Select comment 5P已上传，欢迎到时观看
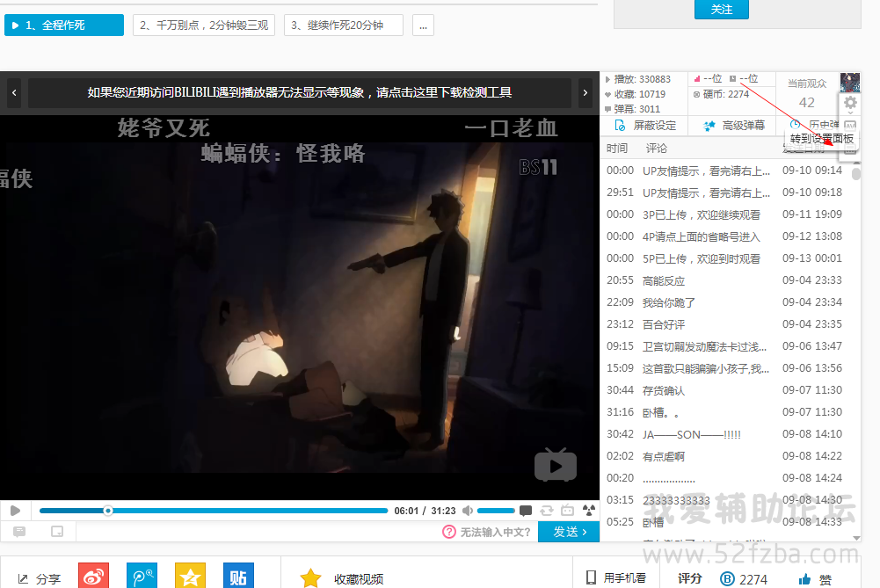880x588 pixels. [724, 258]
